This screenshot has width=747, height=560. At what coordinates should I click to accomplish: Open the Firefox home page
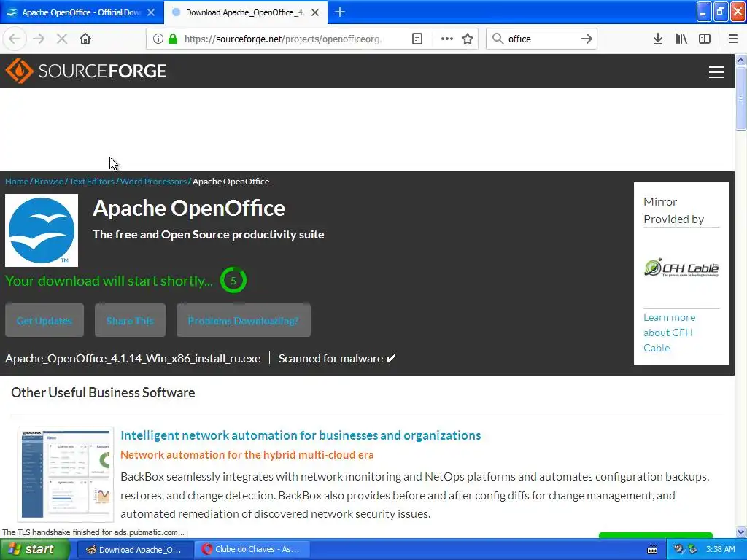[x=85, y=39]
